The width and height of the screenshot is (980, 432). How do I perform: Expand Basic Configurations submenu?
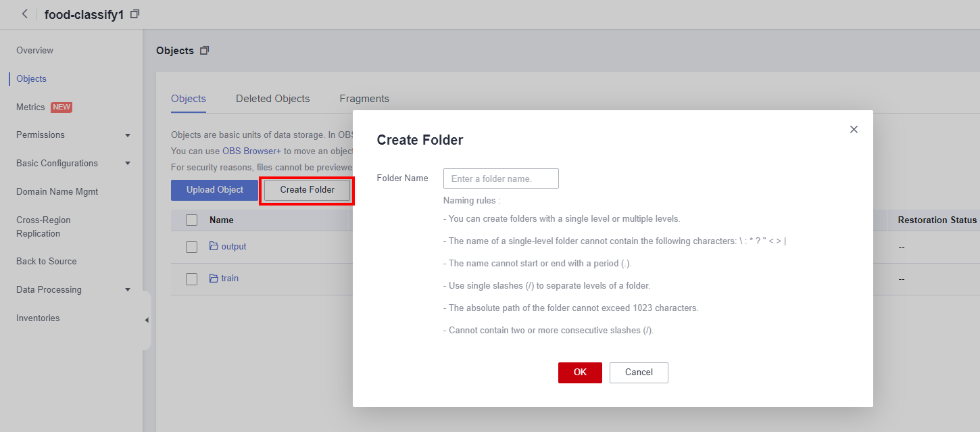pos(128,164)
